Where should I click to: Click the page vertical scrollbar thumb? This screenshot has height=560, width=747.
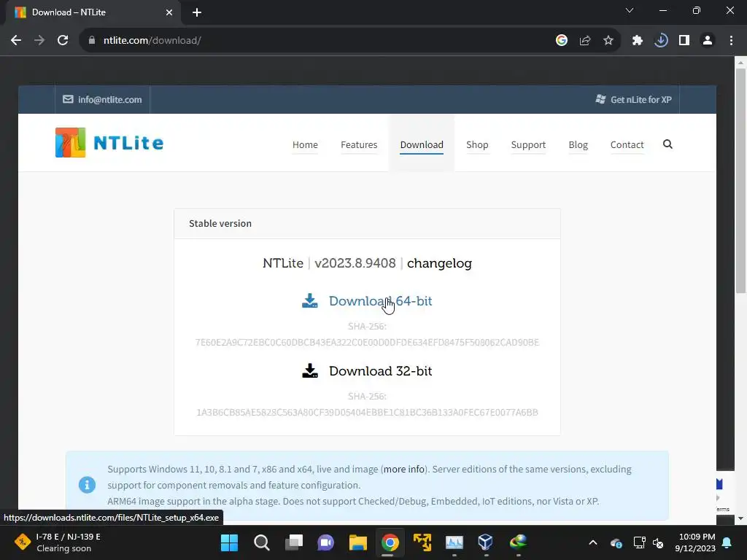point(740,181)
